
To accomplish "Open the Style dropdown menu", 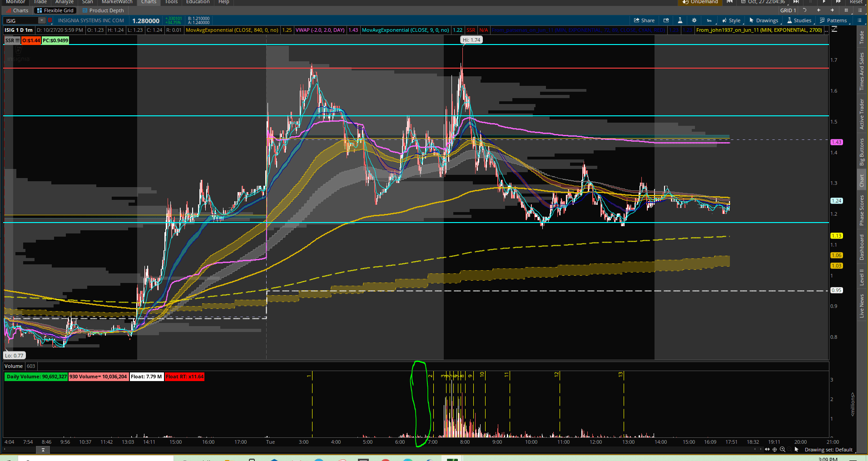I will (x=731, y=20).
